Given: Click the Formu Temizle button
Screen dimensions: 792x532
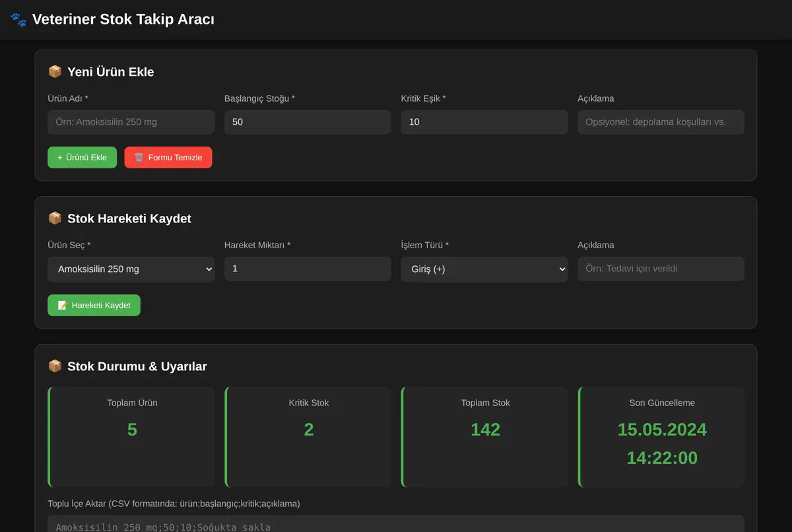Looking at the screenshot, I should 168,157.
